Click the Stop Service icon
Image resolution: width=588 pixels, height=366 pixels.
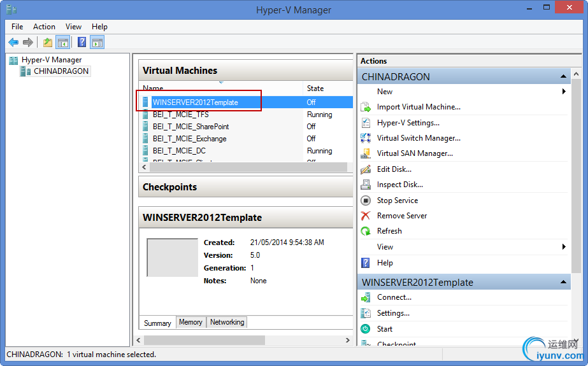pos(366,201)
